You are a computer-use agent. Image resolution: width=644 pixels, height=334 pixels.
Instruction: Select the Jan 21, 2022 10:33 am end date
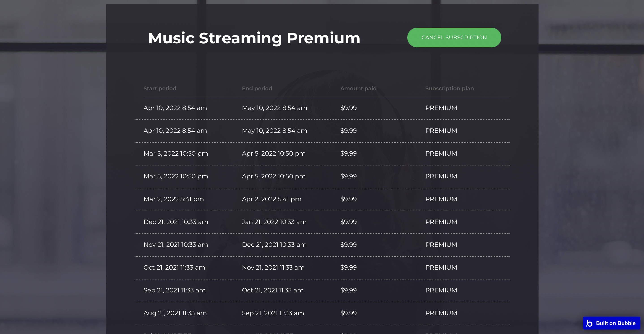click(x=274, y=222)
